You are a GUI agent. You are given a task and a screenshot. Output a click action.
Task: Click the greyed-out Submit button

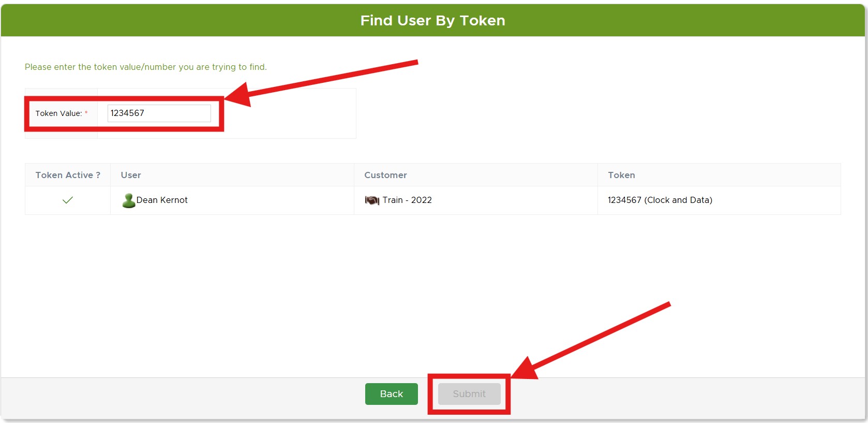[x=469, y=394]
